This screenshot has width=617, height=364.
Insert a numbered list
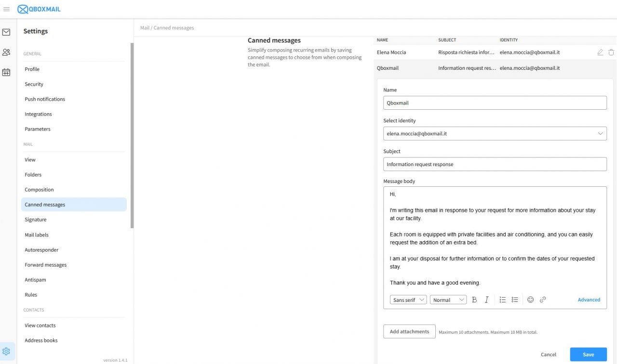click(x=502, y=299)
